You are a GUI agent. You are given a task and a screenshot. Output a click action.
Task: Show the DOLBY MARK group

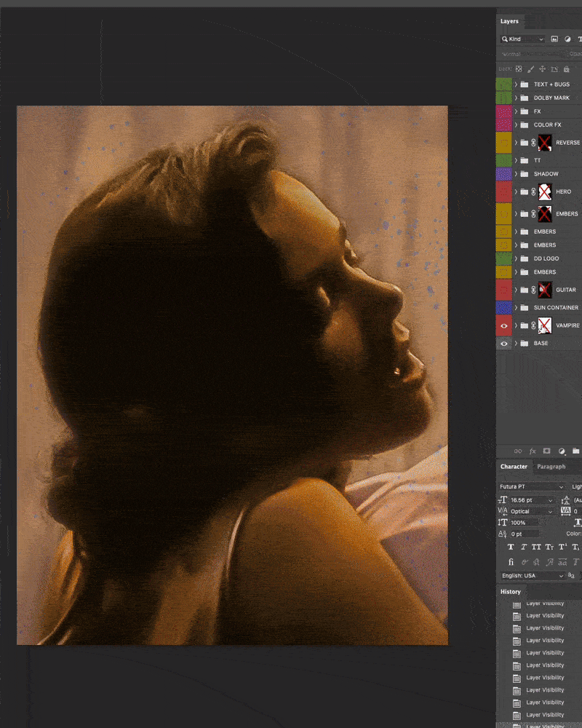[x=503, y=98]
